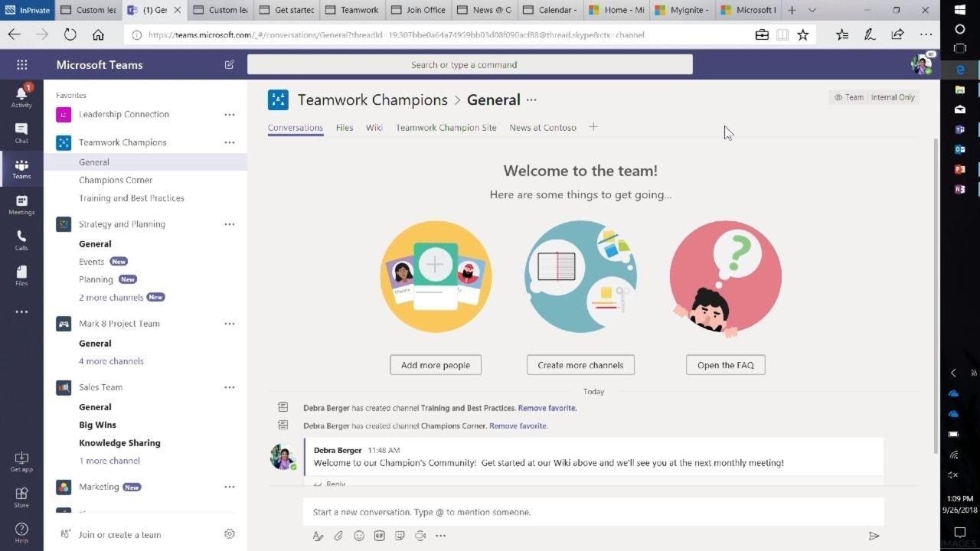Open More options for Leadership Connection
This screenshot has height=551, width=980.
tap(229, 115)
